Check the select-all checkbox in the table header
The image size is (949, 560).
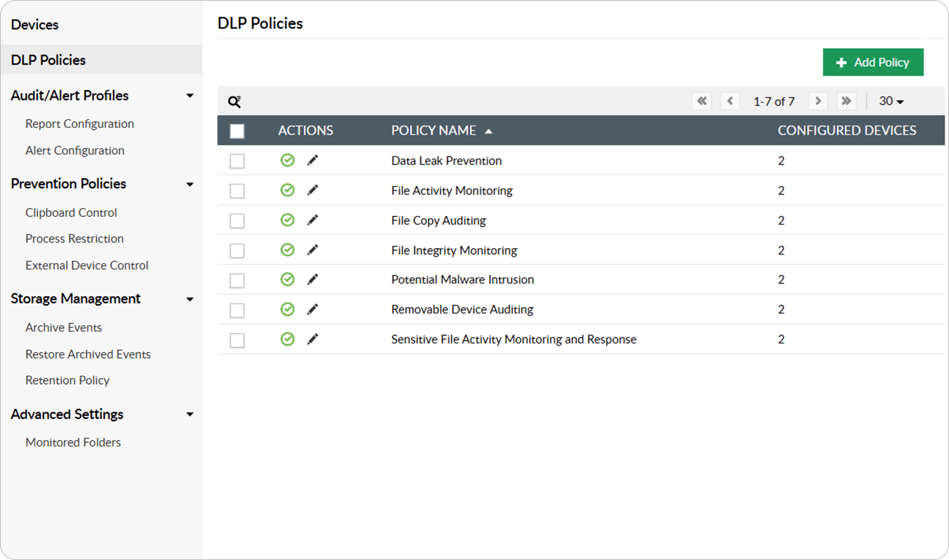(237, 129)
